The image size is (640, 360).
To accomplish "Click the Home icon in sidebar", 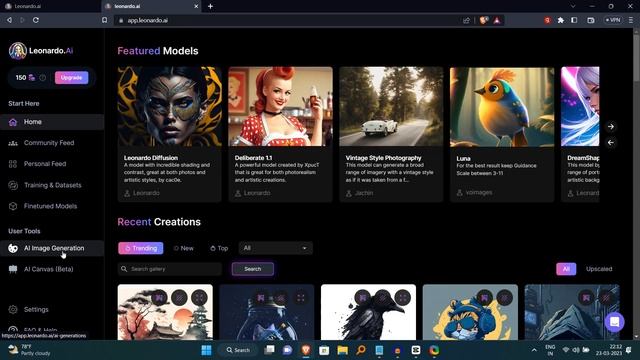I will (x=13, y=122).
